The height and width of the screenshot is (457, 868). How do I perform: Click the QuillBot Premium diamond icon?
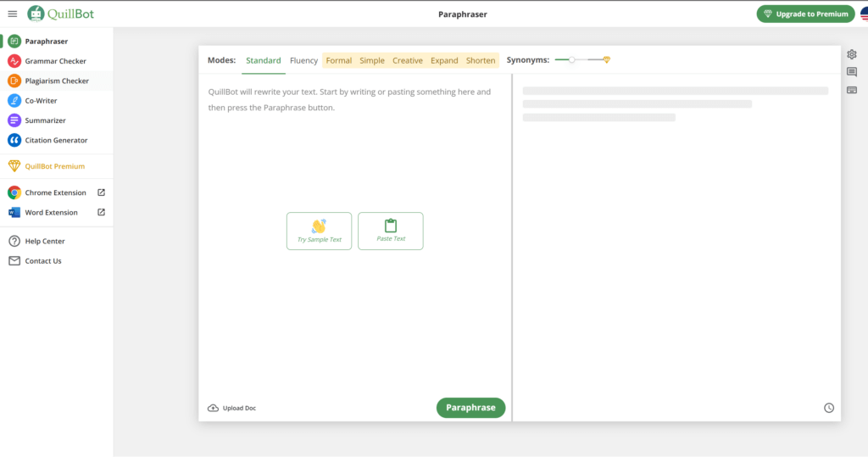[x=14, y=165]
